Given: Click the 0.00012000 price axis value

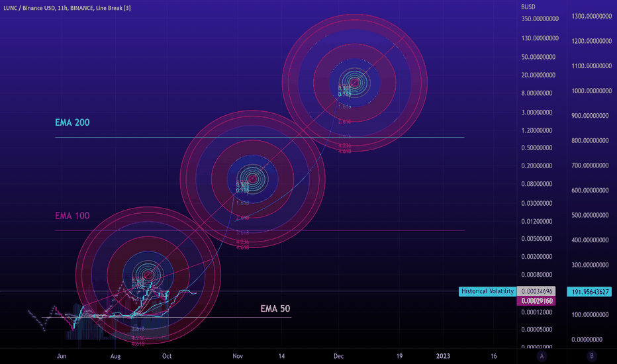Looking at the screenshot, I should [537, 312].
